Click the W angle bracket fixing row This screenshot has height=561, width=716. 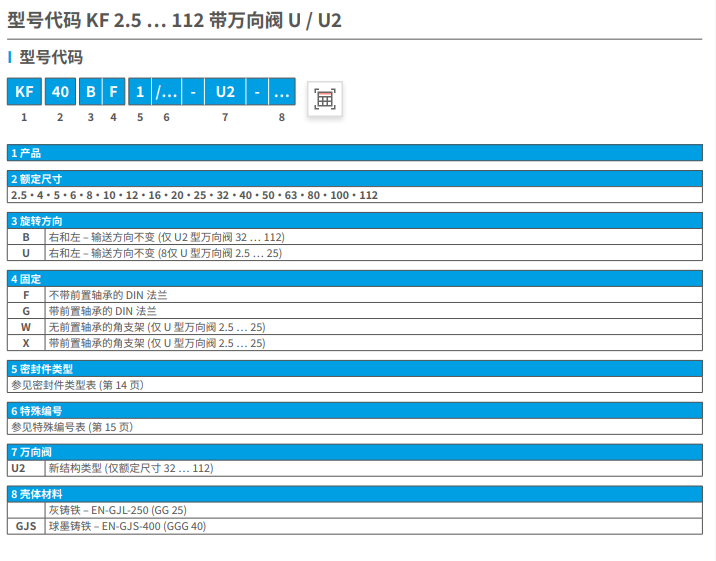[156, 327]
